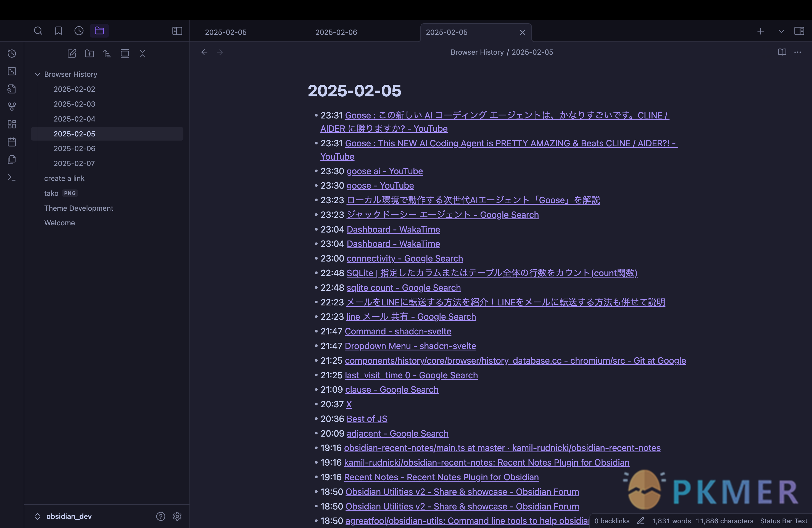Click '1,831 words' status bar entry
The height and width of the screenshot is (528, 812).
[671, 521]
